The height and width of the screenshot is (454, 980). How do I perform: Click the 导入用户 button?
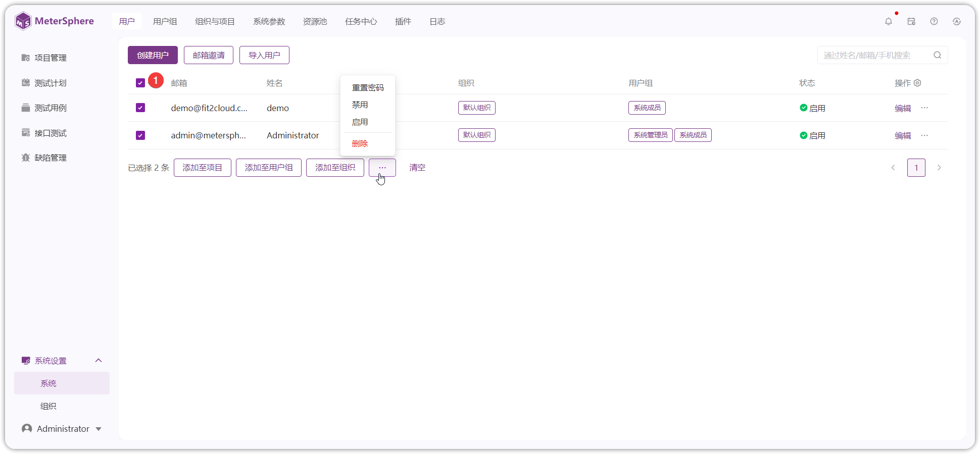(264, 55)
